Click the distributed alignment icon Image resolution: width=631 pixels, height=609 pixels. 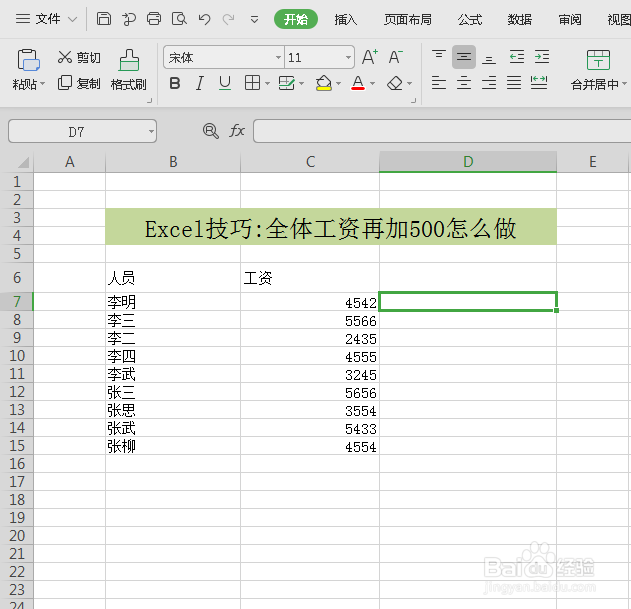[x=539, y=83]
